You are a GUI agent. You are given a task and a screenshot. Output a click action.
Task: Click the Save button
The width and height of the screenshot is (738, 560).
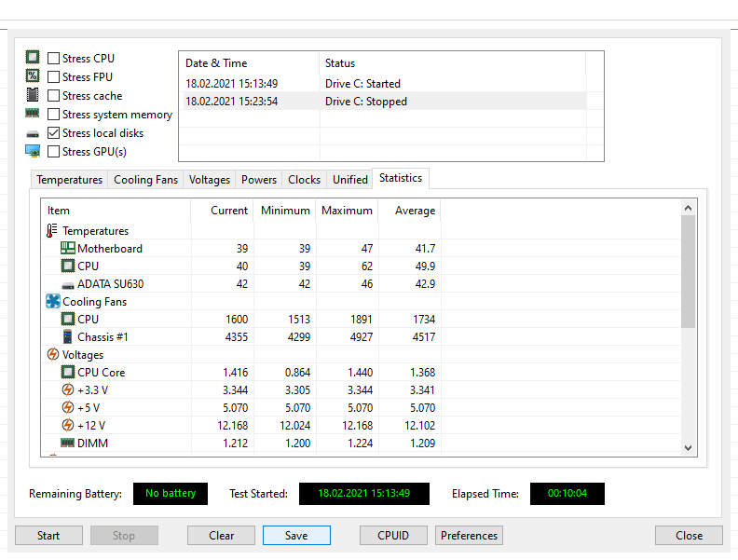coord(296,536)
